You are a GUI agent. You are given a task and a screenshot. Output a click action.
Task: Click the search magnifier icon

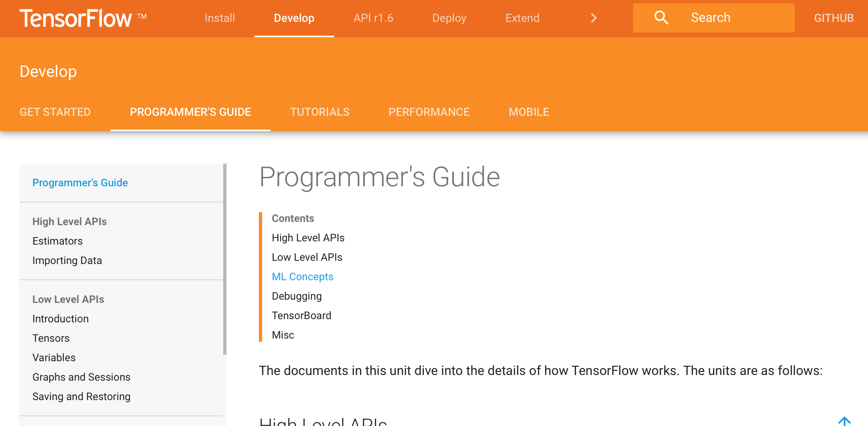(x=661, y=18)
